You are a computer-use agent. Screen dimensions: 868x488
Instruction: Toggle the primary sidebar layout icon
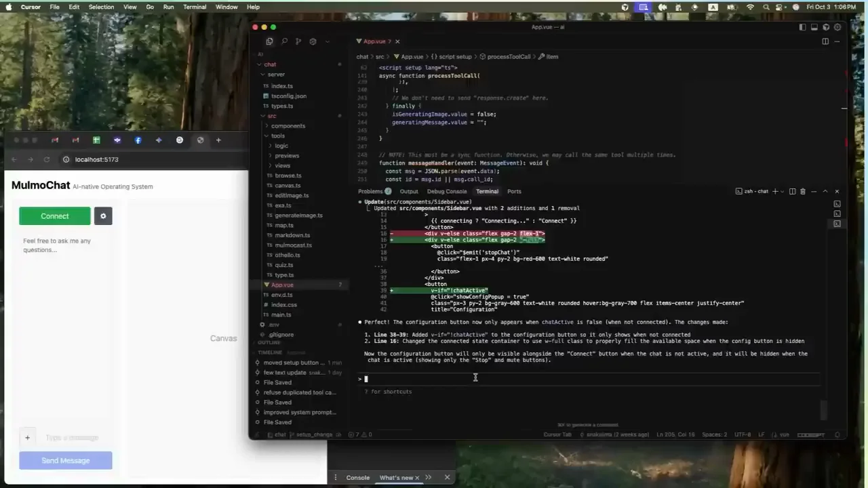(x=803, y=27)
